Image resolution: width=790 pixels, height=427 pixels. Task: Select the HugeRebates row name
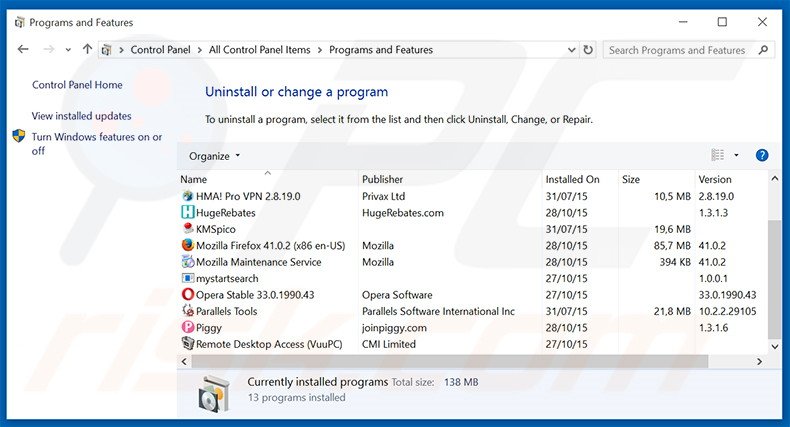click(226, 212)
